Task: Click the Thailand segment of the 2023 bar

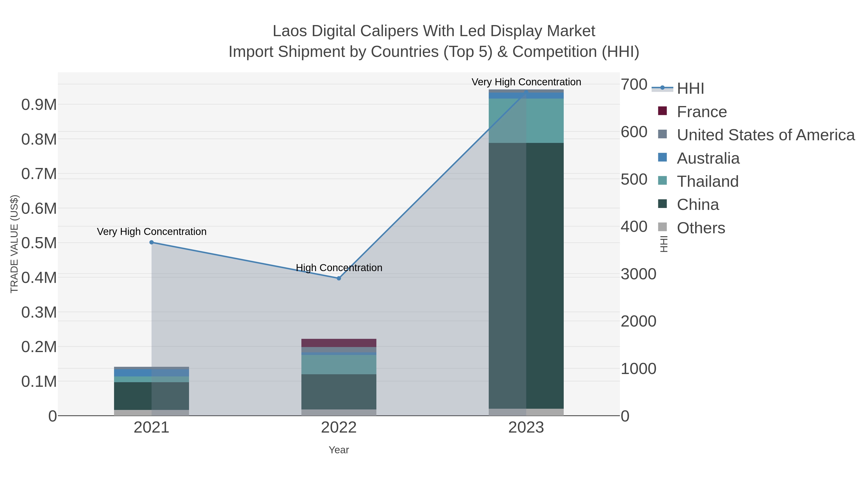Action: click(526, 121)
